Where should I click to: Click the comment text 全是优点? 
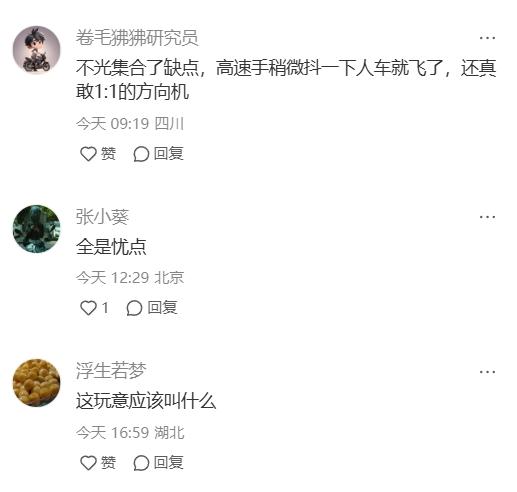[x=111, y=247]
